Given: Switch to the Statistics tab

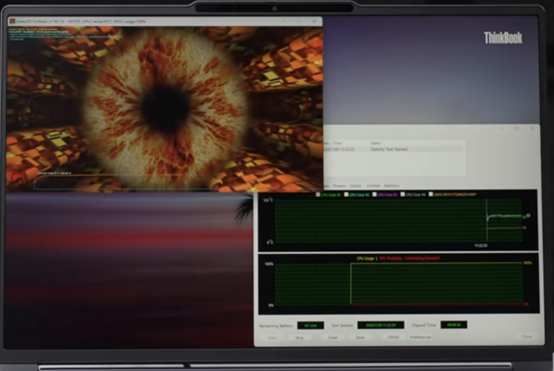Looking at the screenshot, I should point(391,186).
